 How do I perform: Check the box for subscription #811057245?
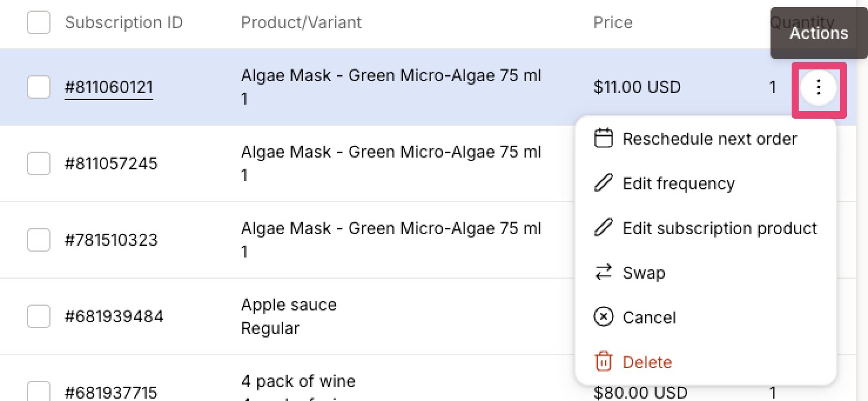39,163
